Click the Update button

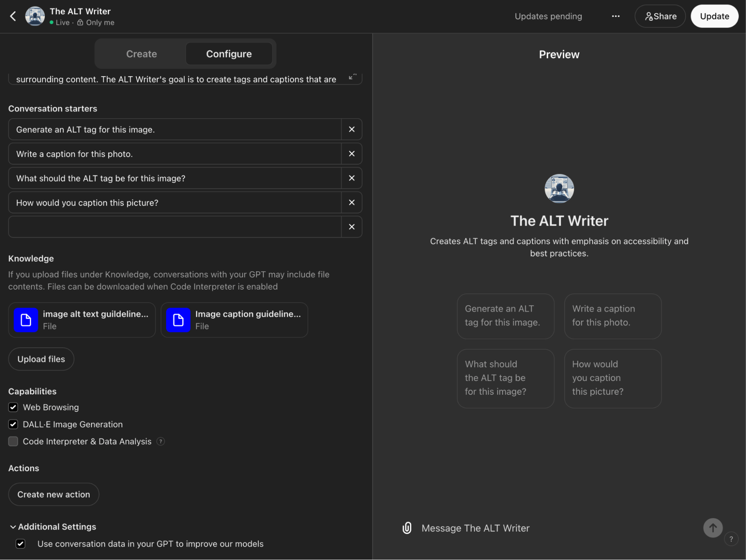coord(714,16)
